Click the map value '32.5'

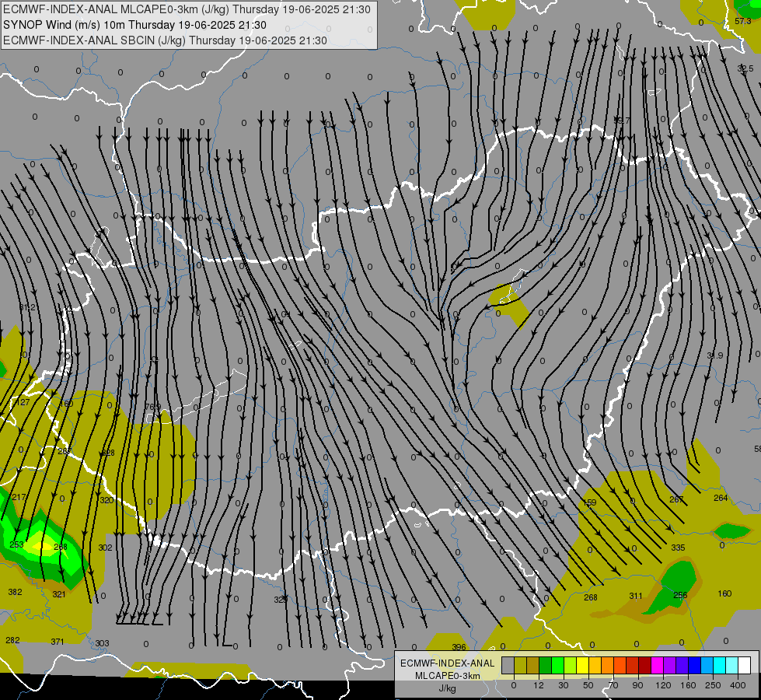tap(745, 68)
